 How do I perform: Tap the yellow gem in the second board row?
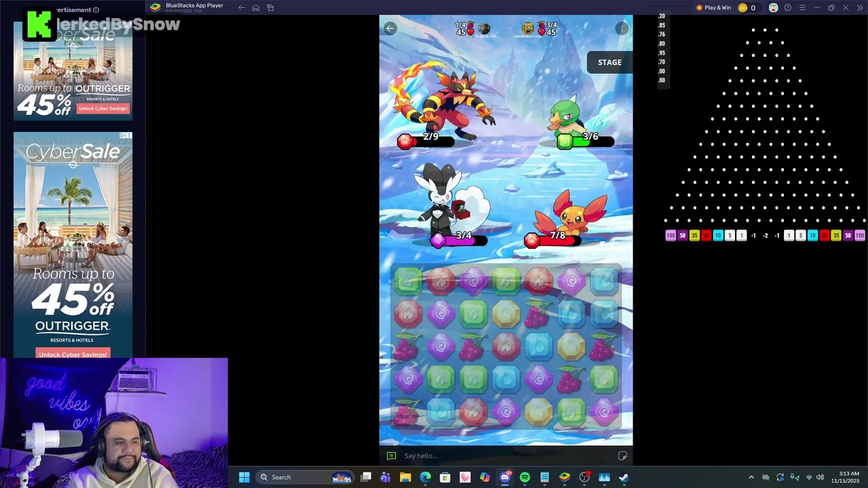[506, 313]
